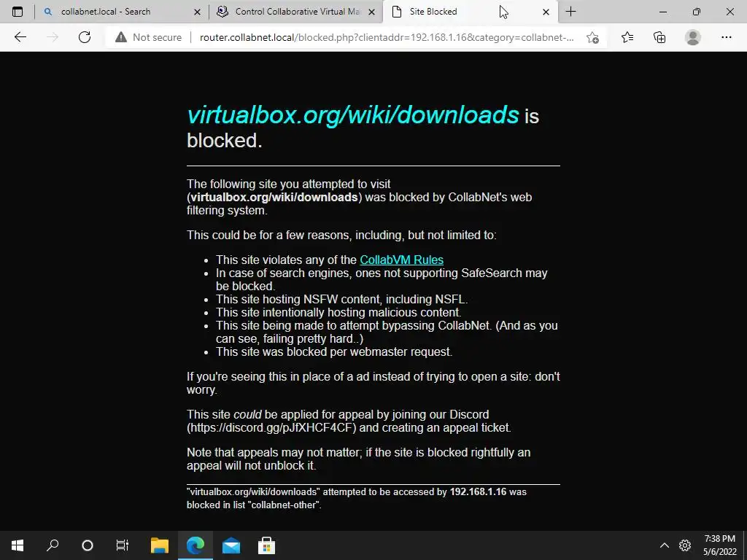The height and width of the screenshot is (560, 747).
Task: Open File Explorer from the taskbar
Action: [x=160, y=545]
